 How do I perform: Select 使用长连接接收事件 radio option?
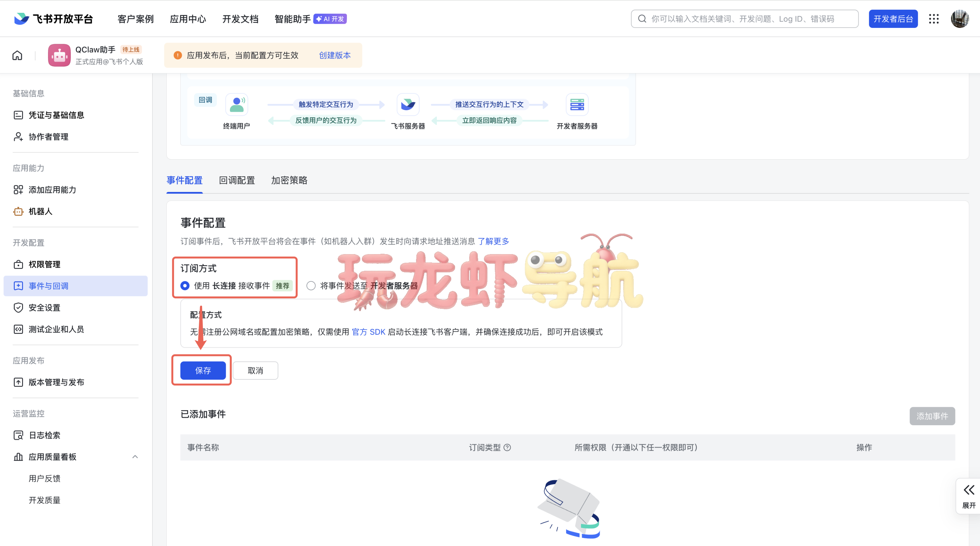click(185, 286)
